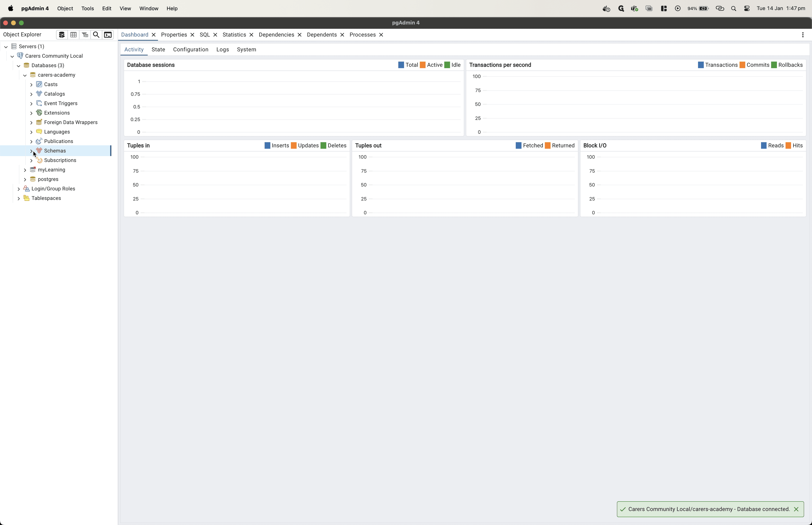Expand the Catalogs node chevron
The height and width of the screenshot is (525, 812).
pyautogui.click(x=31, y=94)
